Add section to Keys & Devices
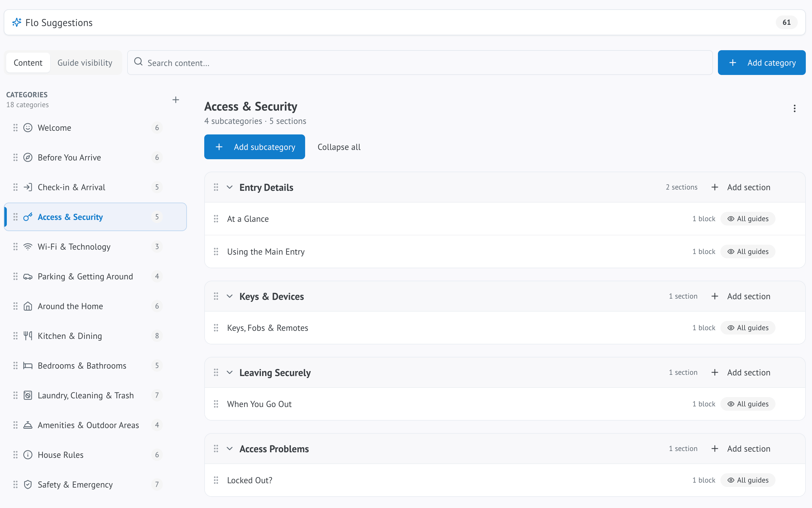Viewport: 812px width, 508px height. point(741,296)
